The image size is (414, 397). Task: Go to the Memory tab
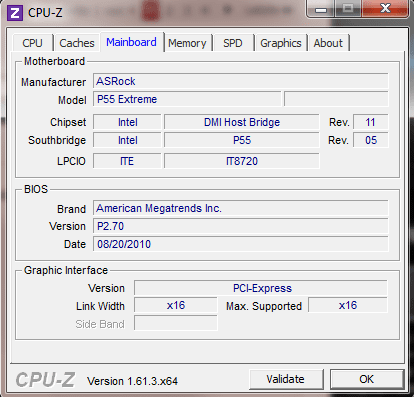click(187, 43)
